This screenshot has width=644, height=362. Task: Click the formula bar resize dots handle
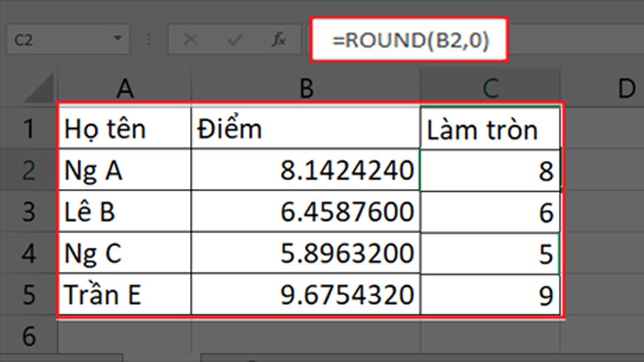pos(149,39)
